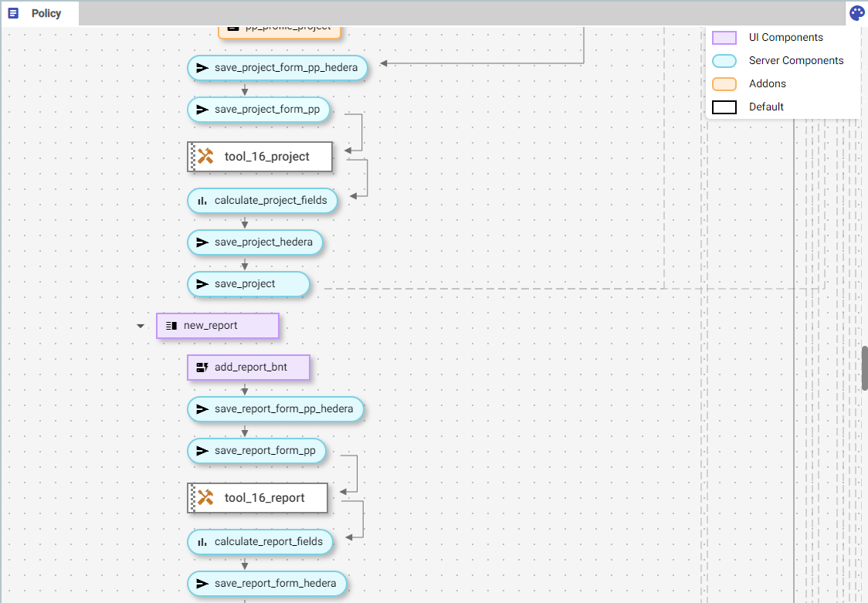Open the theme palette icon
The width and height of the screenshot is (868, 603).
856,13
